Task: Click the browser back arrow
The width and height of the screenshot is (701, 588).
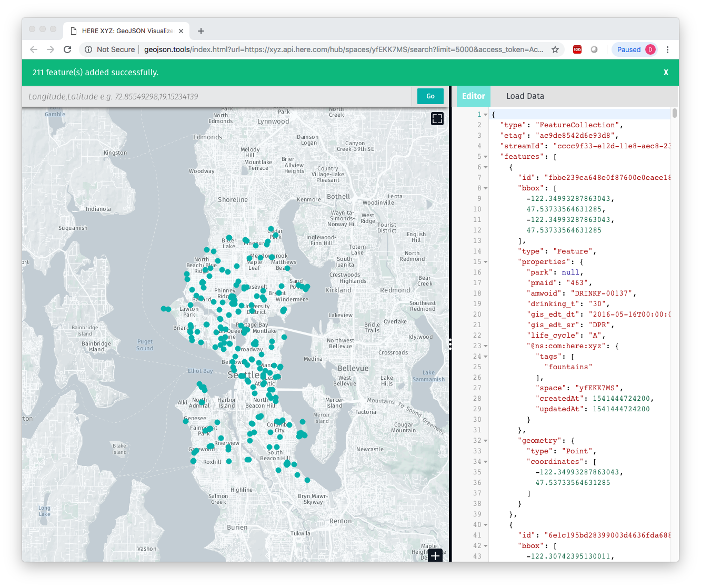Action: [34, 49]
